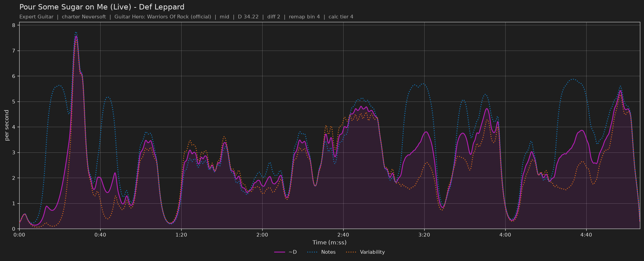Viewport: 644px width, 261px height.
Task: Toggle the "Notes" legend entry label
Action: (x=328, y=252)
